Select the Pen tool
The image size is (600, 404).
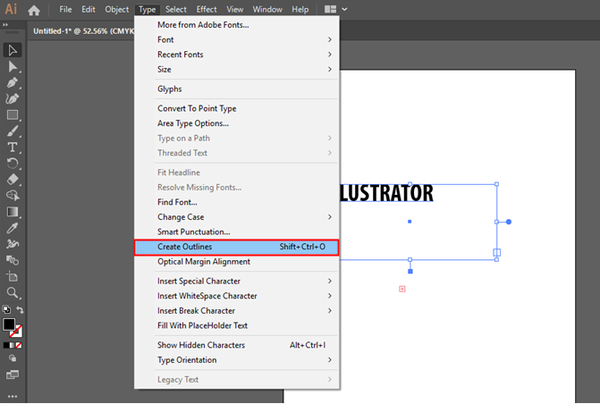coord(12,83)
